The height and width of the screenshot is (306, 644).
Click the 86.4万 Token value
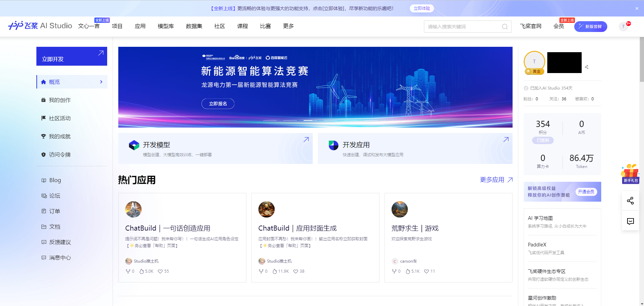pos(581,158)
